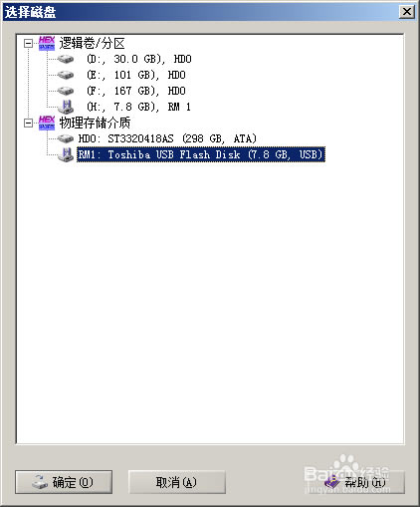Viewport: 420px width, 507px height.
Task: Click the HEX icon beside 物理存储介质
Action: 47,123
